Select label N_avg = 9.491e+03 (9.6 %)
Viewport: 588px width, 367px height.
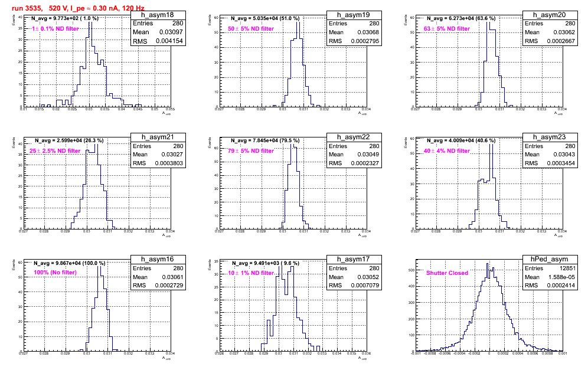pos(265,263)
